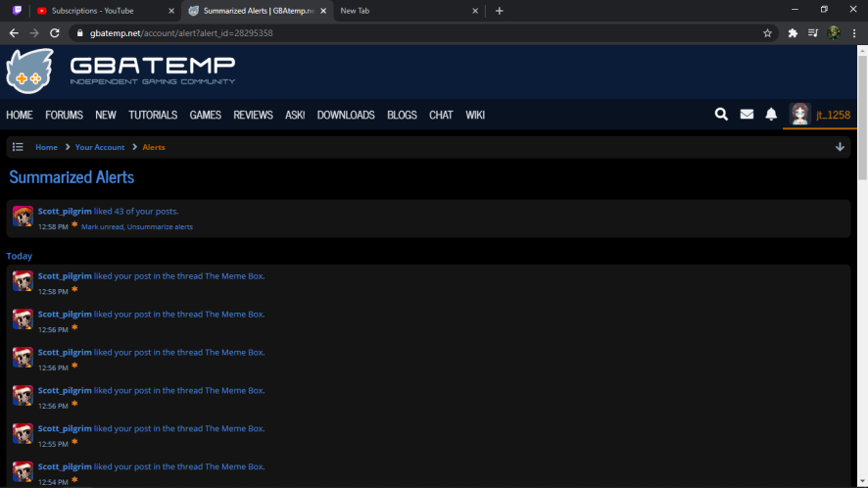Viewport: 868px width, 488px height.
Task: Open the navigation list icon in breadcrumb bar
Action: click(x=18, y=147)
